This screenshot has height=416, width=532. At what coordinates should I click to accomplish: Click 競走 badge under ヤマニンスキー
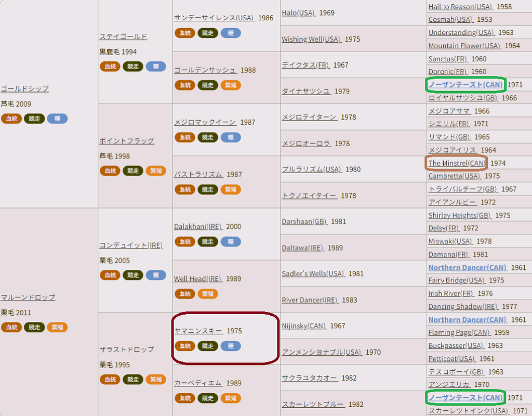click(208, 346)
